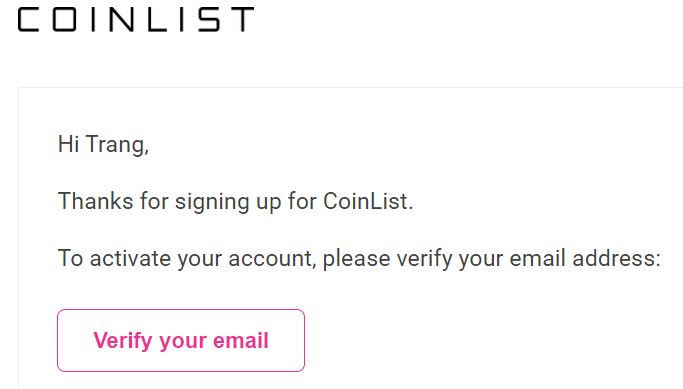Click the word "account," in the message
This screenshot has height=389, width=683.
pos(272,259)
